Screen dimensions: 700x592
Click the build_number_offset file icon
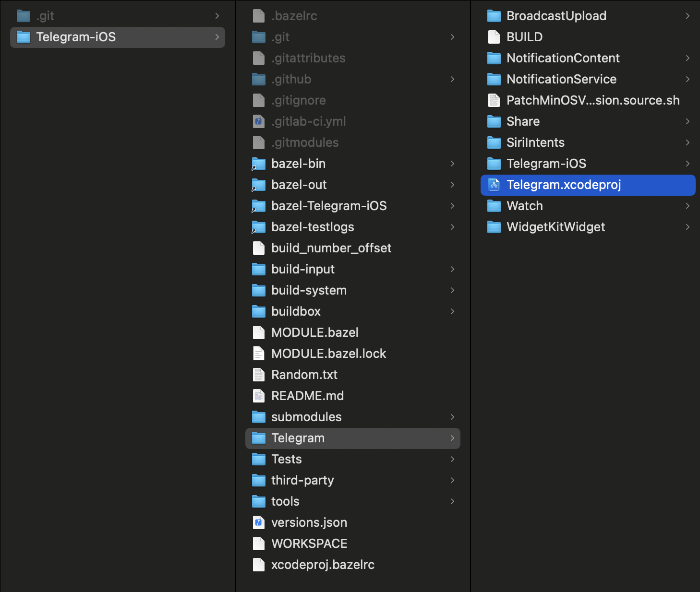click(259, 248)
